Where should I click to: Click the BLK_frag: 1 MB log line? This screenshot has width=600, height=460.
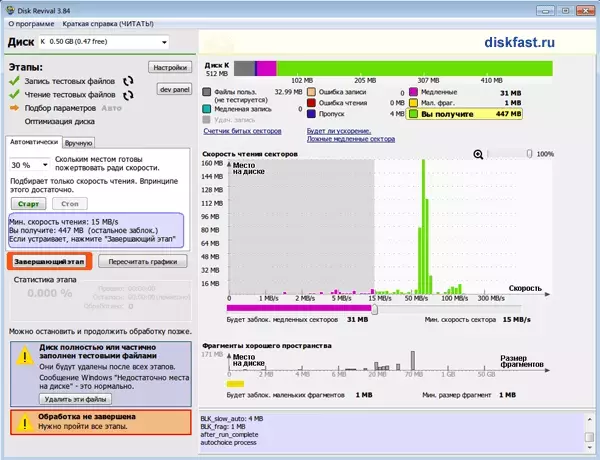pyautogui.click(x=223, y=427)
